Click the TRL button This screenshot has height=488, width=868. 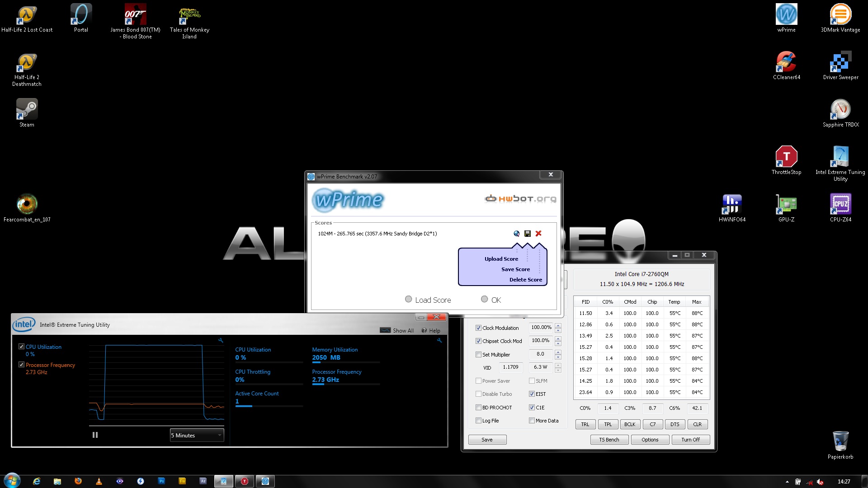pos(585,424)
